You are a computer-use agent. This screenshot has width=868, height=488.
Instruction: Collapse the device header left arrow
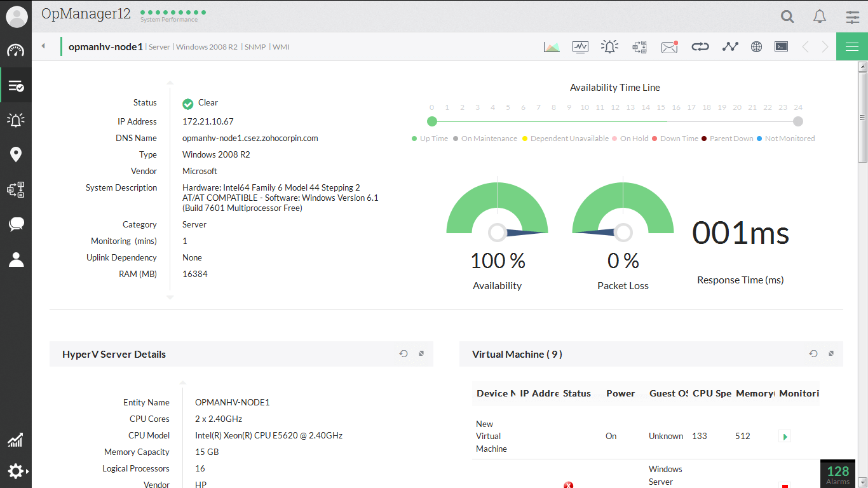[x=43, y=46]
